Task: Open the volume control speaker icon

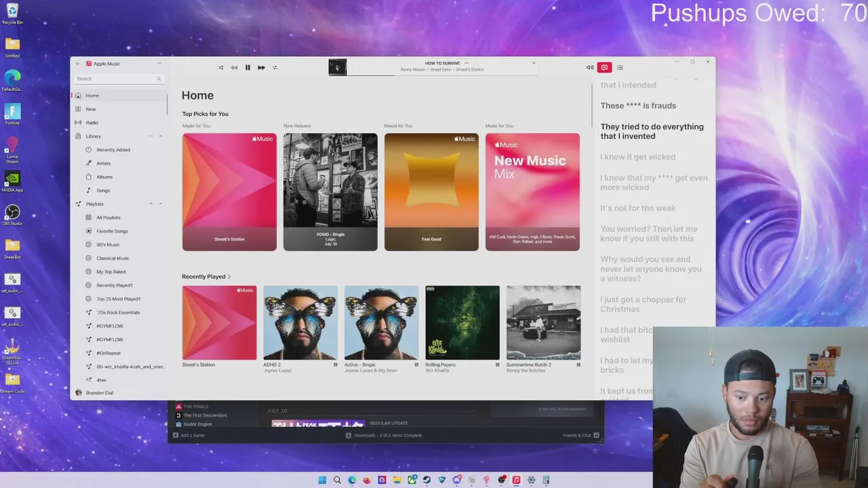Action: pyautogui.click(x=590, y=68)
